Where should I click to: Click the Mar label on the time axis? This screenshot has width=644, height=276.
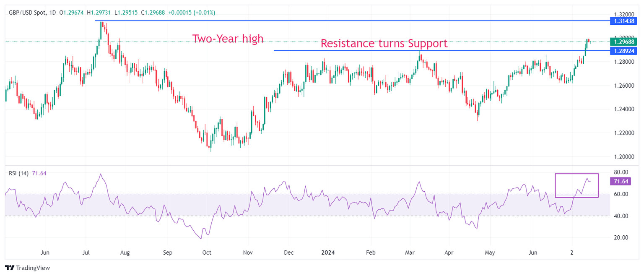coord(410,253)
